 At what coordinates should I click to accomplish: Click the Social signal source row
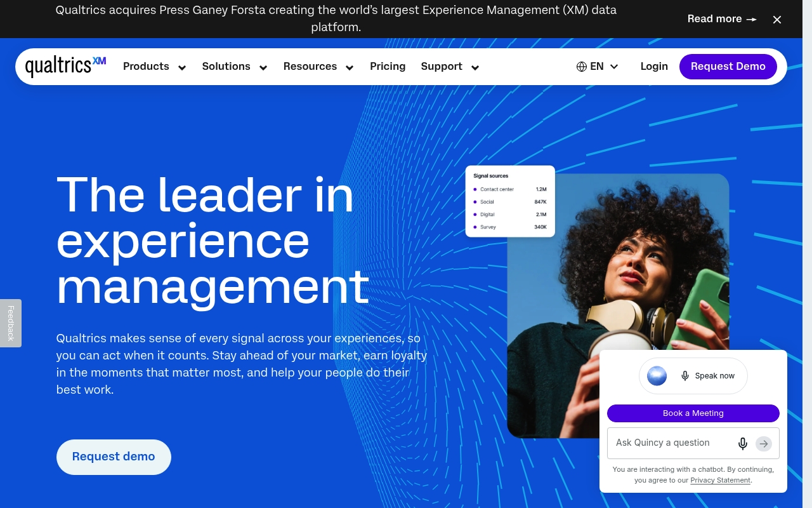point(510,202)
